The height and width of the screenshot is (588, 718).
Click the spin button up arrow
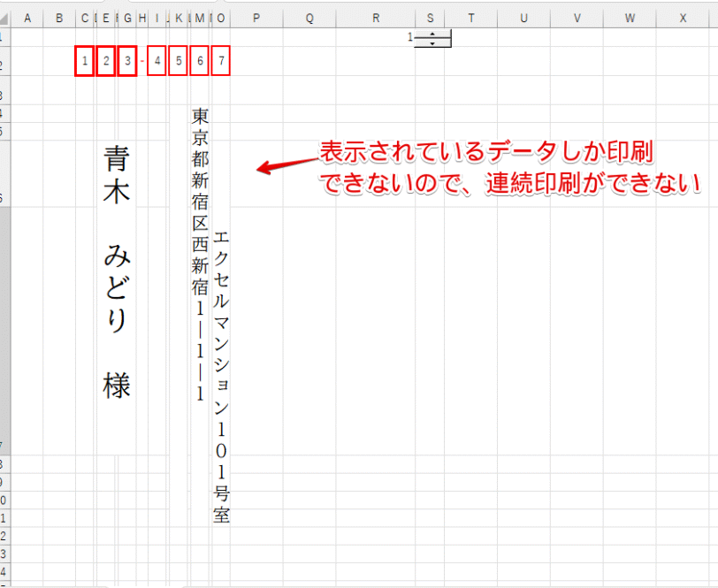[x=431, y=34]
